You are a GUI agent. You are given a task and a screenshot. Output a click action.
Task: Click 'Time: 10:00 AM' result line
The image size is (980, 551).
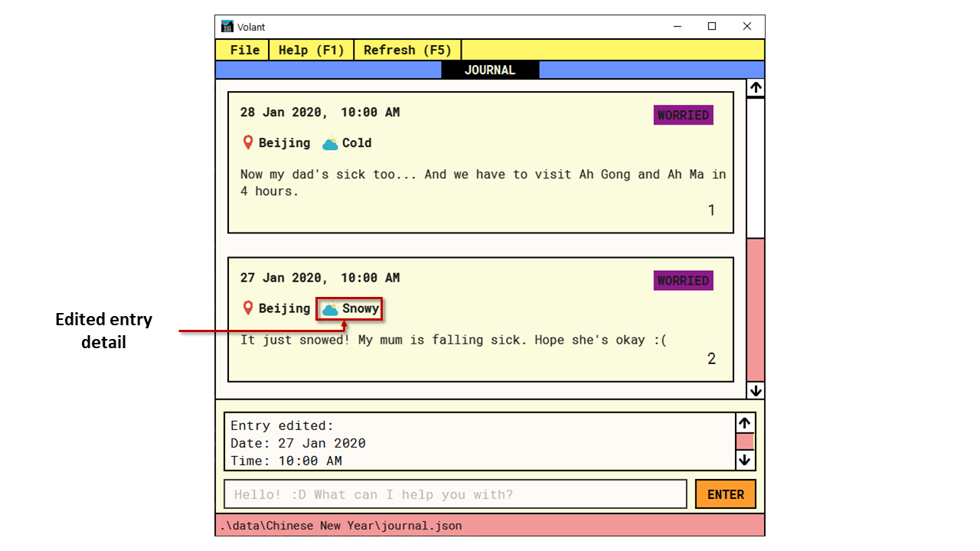pyautogui.click(x=286, y=461)
